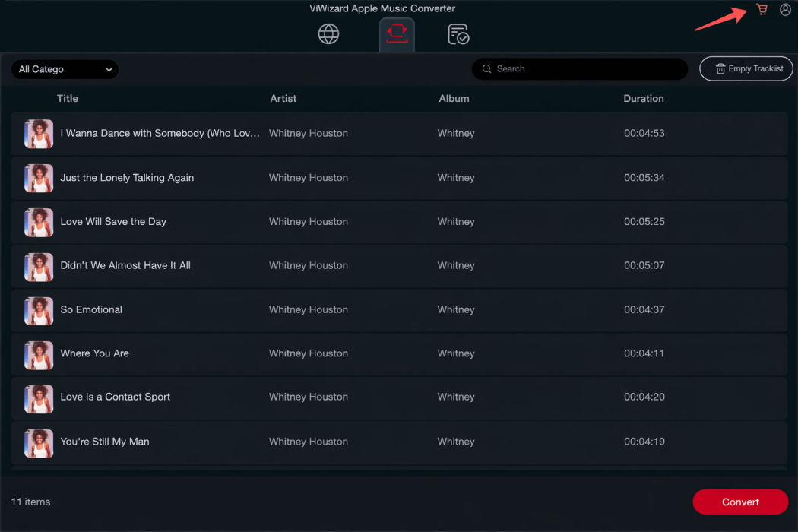Select the track Where You Are

94,353
